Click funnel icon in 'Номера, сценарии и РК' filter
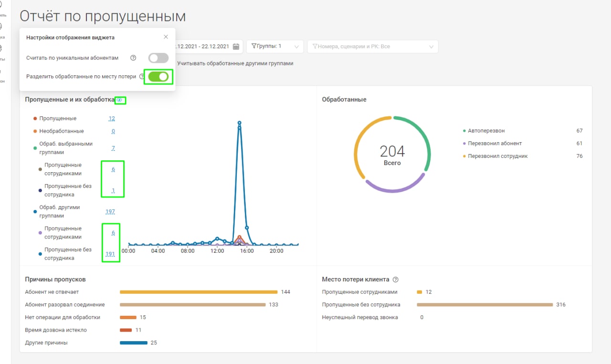The width and height of the screenshot is (611, 364). pyautogui.click(x=316, y=46)
